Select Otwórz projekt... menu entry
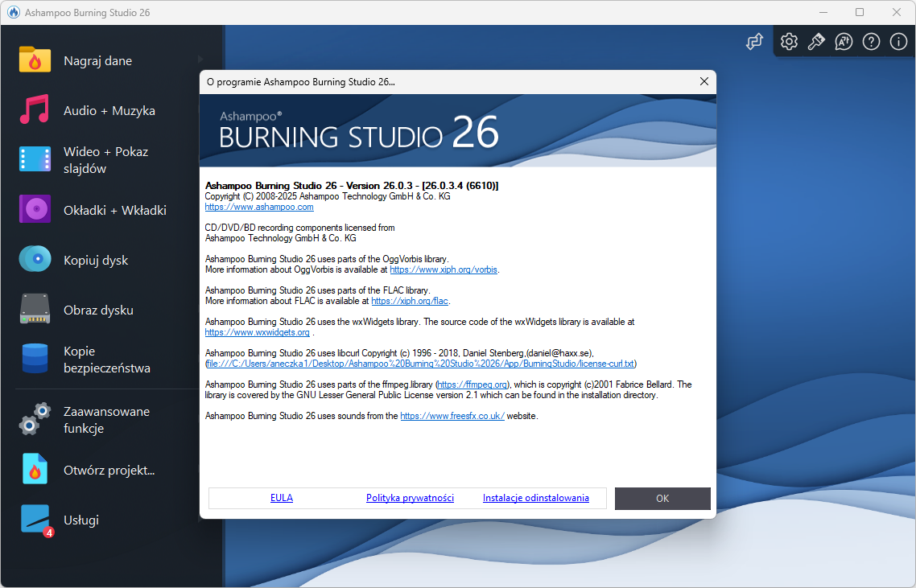Viewport: 916px width, 588px height. pos(109,470)
